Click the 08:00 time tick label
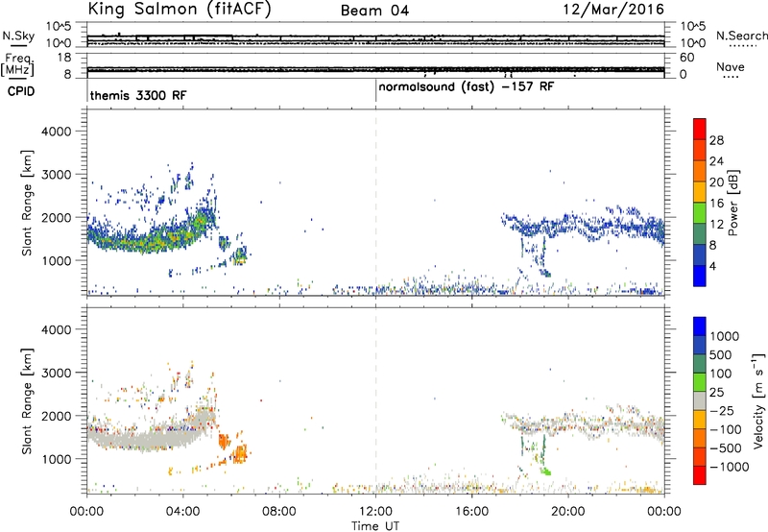This screenshot has height=532, width=768. click(279, 512)
